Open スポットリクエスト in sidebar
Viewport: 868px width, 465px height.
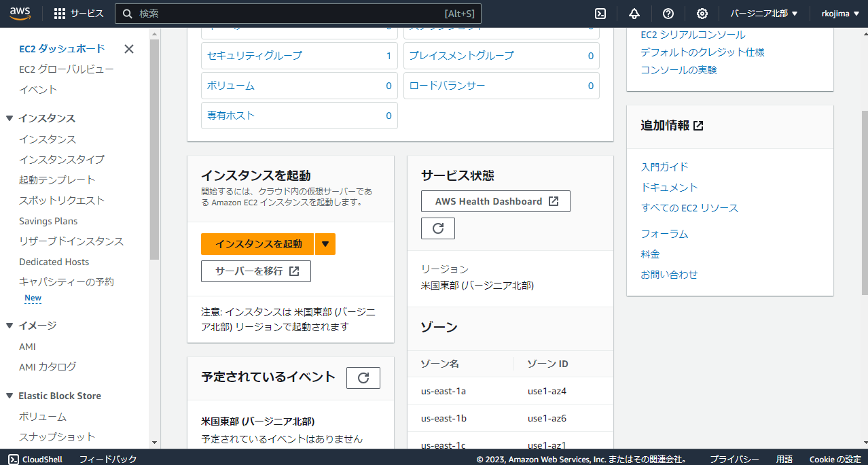tap(62, 201)
